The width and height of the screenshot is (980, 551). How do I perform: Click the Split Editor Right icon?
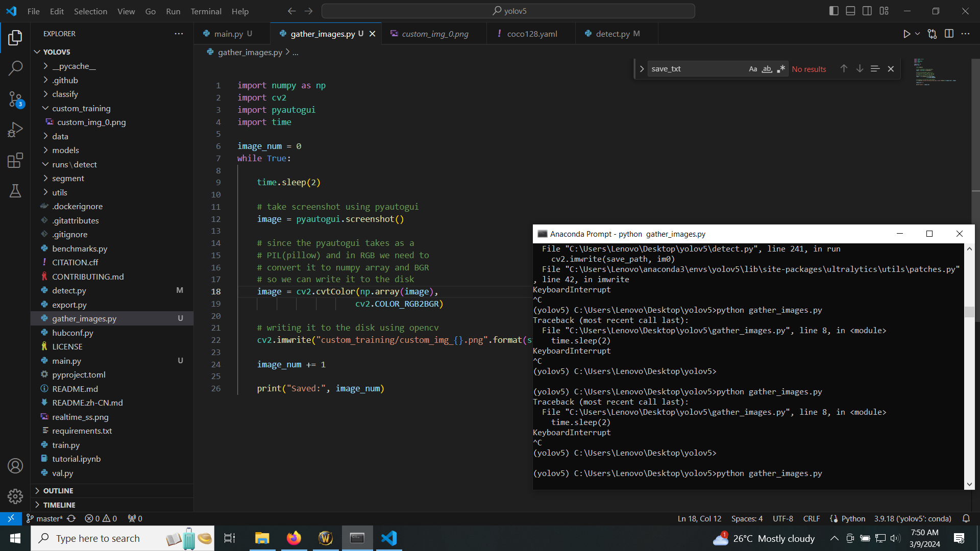(949, 34)
